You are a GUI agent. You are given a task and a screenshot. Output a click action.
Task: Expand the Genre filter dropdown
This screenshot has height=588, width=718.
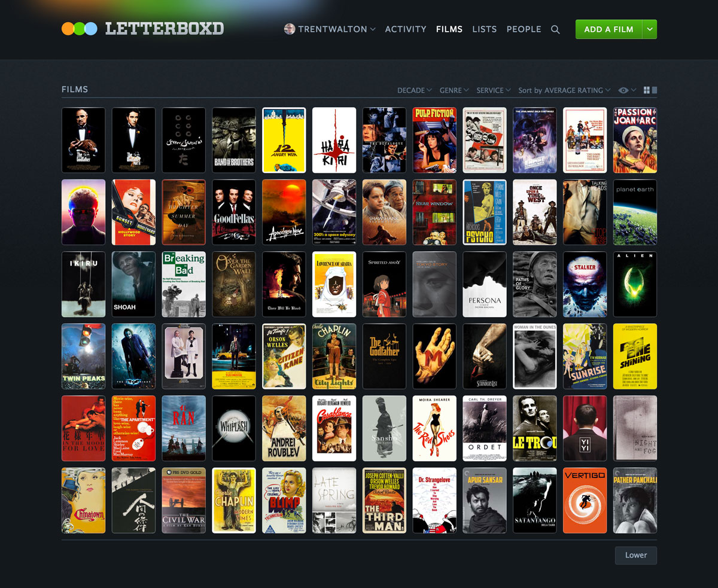pos(454,90)
